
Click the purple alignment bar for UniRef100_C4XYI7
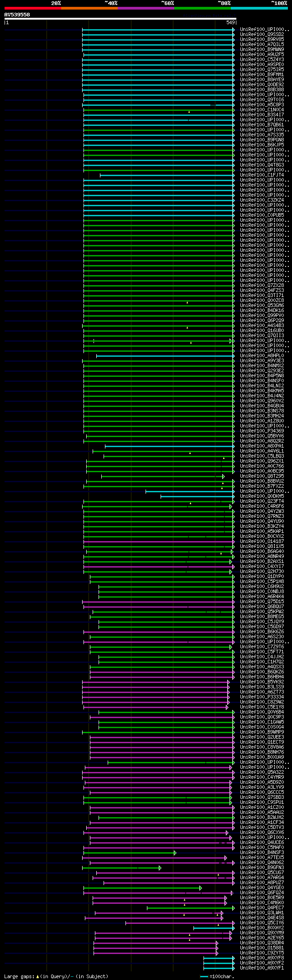pos(159,566)
